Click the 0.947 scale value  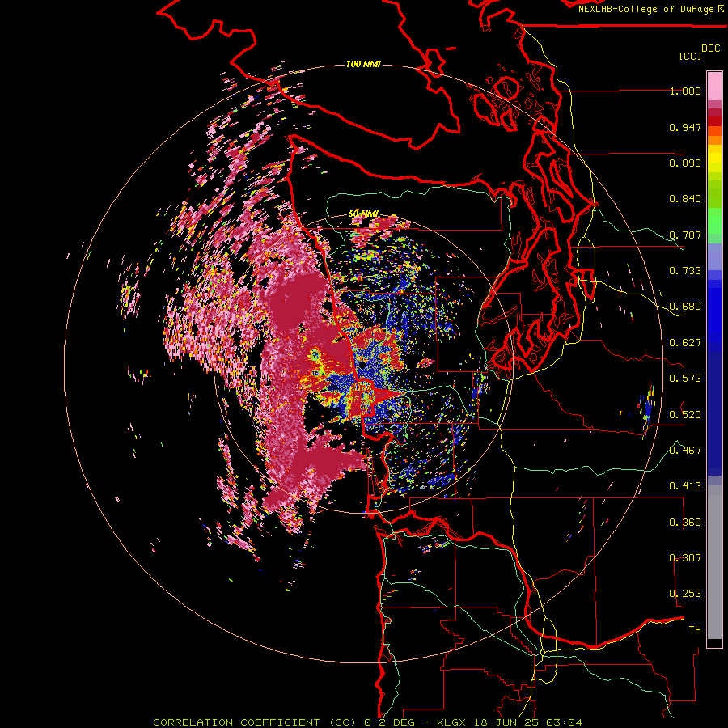pos(685,127)
